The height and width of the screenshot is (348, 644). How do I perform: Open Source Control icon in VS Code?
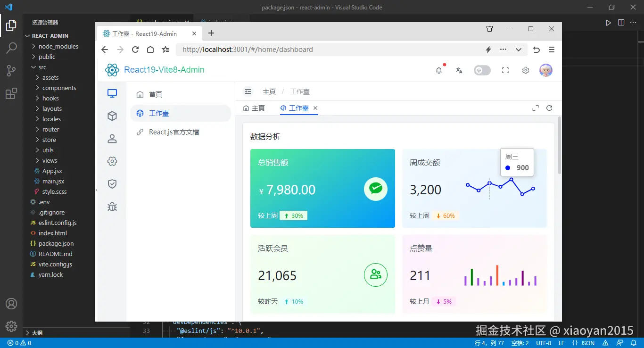11,71
